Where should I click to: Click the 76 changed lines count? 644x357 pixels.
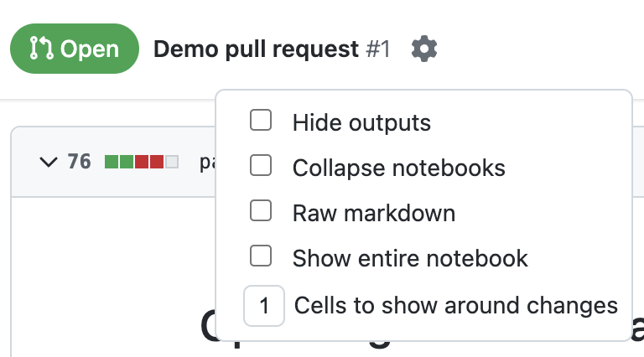tap(80, 162)
